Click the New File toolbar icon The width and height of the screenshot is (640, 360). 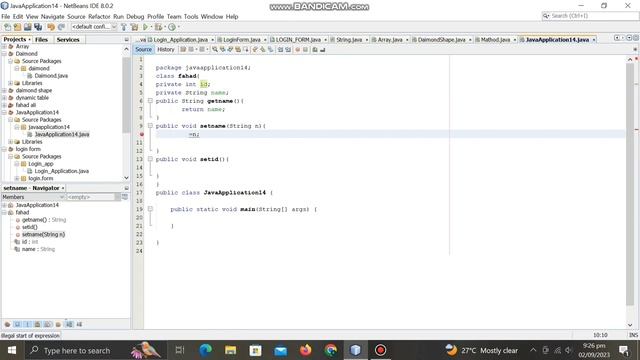click(7, 27)
